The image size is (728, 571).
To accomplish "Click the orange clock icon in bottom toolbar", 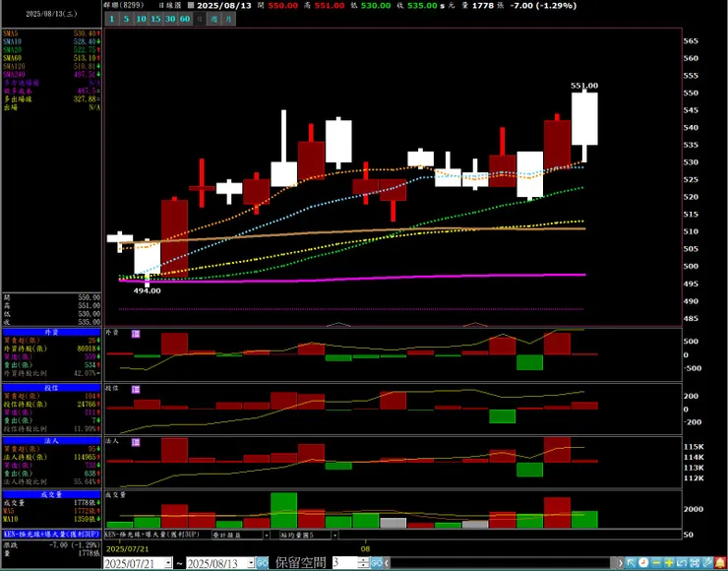I will pyautogui.click(x=643, y=563).
